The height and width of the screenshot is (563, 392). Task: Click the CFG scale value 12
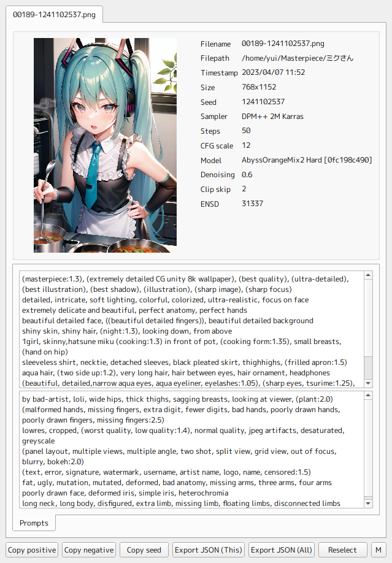246,145
